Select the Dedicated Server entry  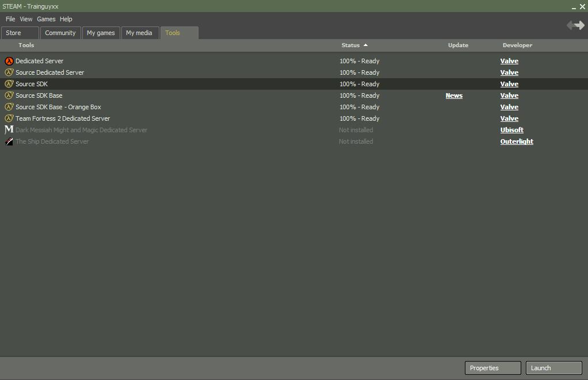pyautogui.click(x=39, y=61)
